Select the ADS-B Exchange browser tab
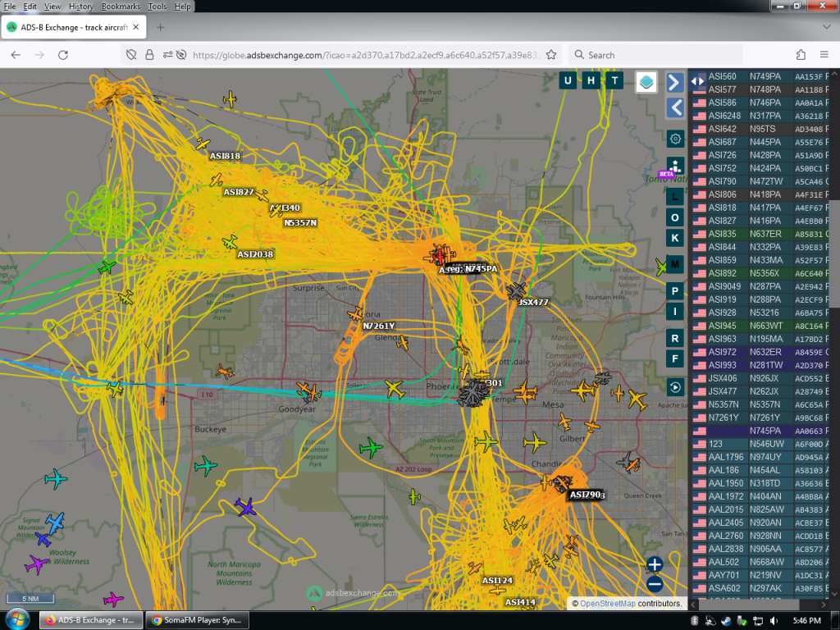Viewport: 840px width, 630px height. pyautogui.click(x=73, y=27)
